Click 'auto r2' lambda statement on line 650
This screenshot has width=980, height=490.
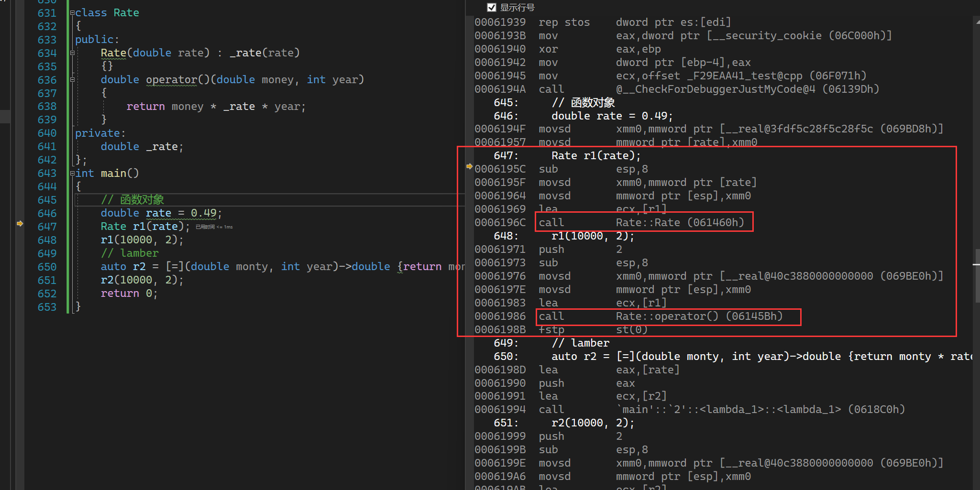point(282,267)
